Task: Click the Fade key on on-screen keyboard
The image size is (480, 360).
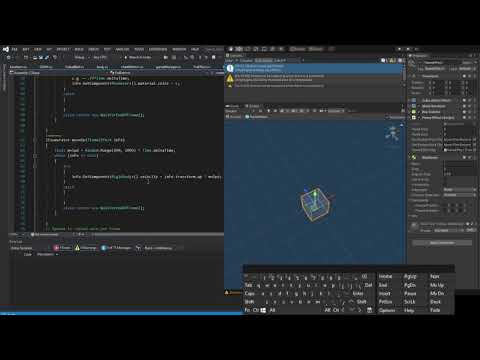Action: pyautogui.click(x=435, y=310)
